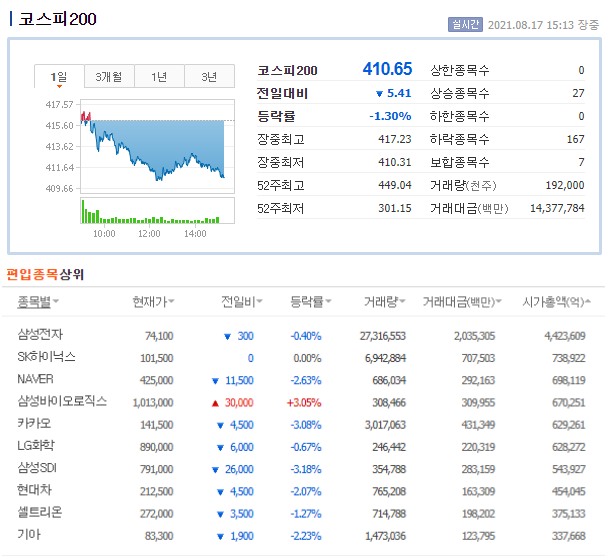610x558 pixels.
Task: Click the +3.05% change rate
Action: coord(304,403)
